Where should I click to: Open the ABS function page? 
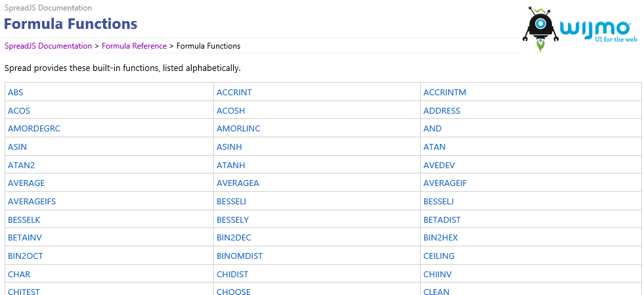(x=16, y=93)
